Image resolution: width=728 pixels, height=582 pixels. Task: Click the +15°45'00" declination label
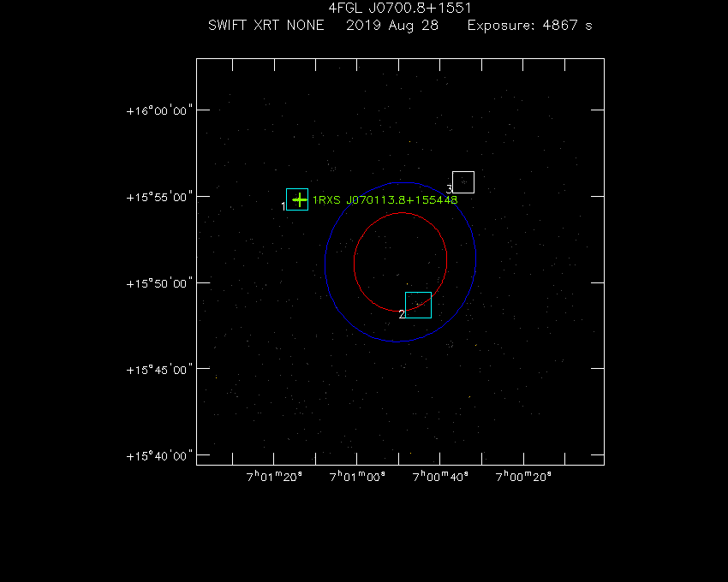coord(159,370)
